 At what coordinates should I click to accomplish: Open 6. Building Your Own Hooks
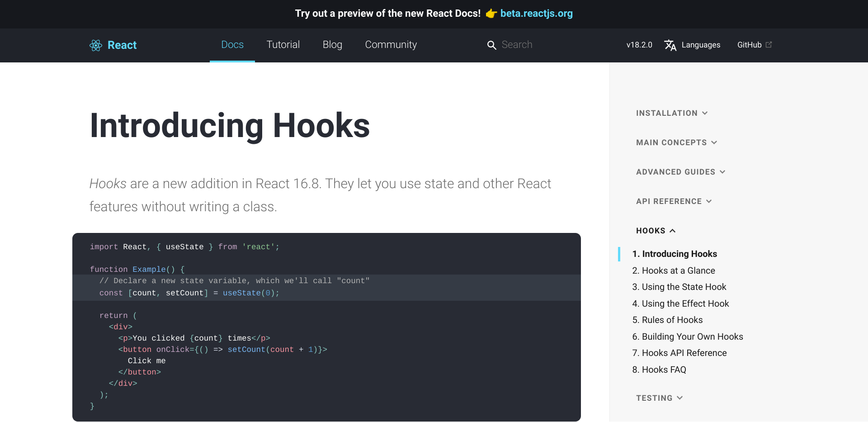pyautogui.click(x=688, y=337)
